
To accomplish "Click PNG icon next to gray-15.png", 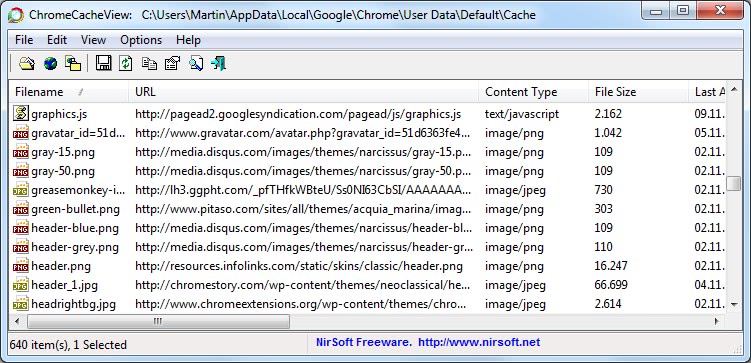I will 20,152.
